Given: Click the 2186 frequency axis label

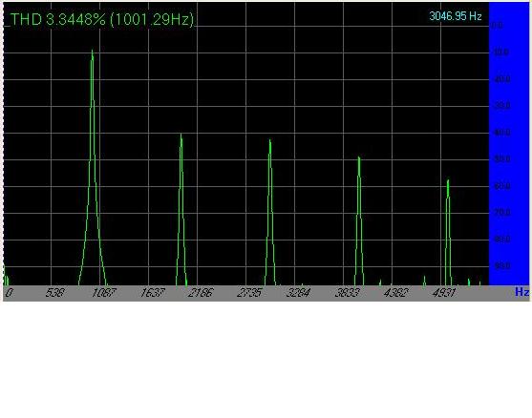Looking at the screenshot, I should (x=201, y=293).
